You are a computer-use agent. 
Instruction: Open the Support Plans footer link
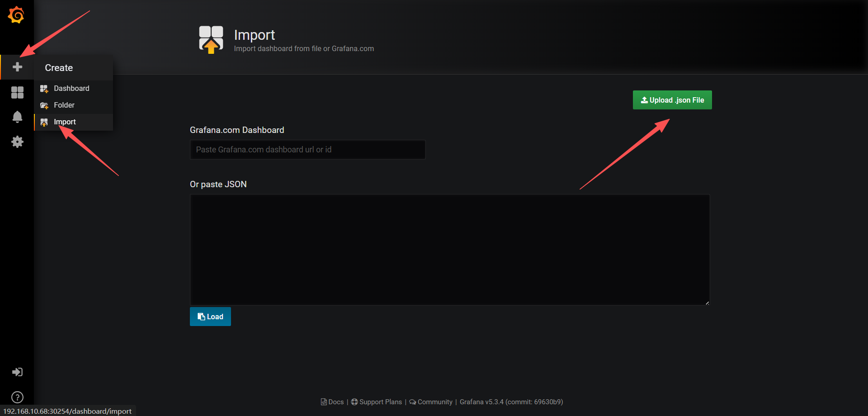[377, 402]
